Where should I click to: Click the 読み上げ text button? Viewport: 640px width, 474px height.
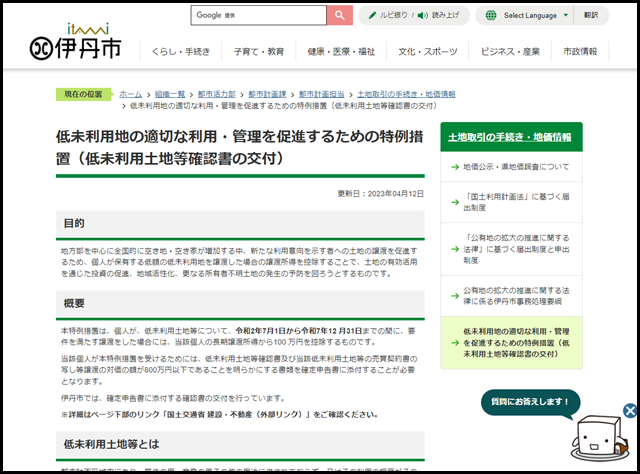445,15
